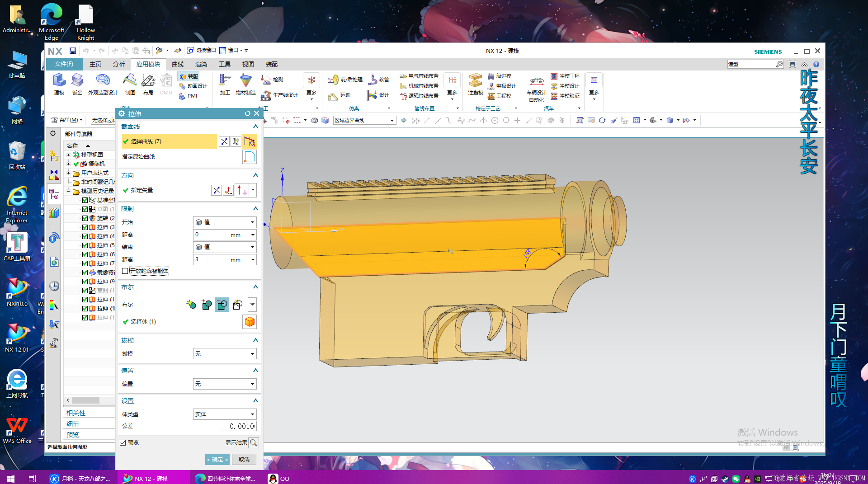
Task: Click the 车辆设计自动化 vehicle design icon
Action: point(537,88)
